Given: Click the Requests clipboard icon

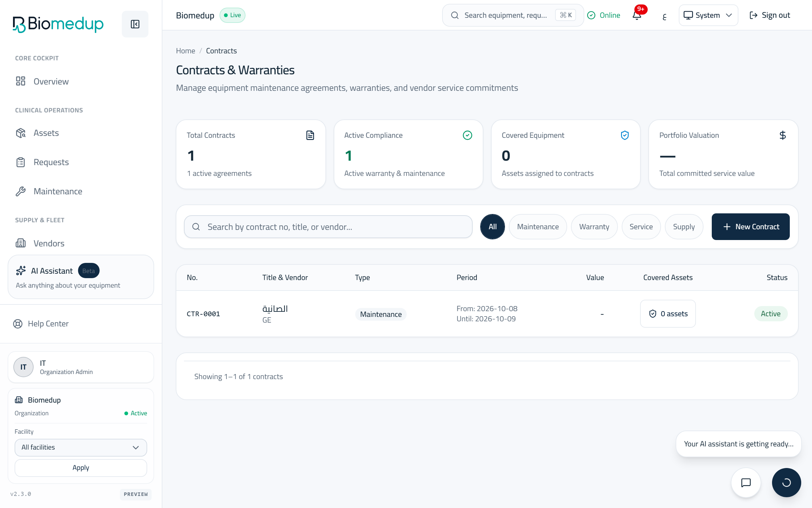Looking at the screenshot, I should tap(21, 162).
